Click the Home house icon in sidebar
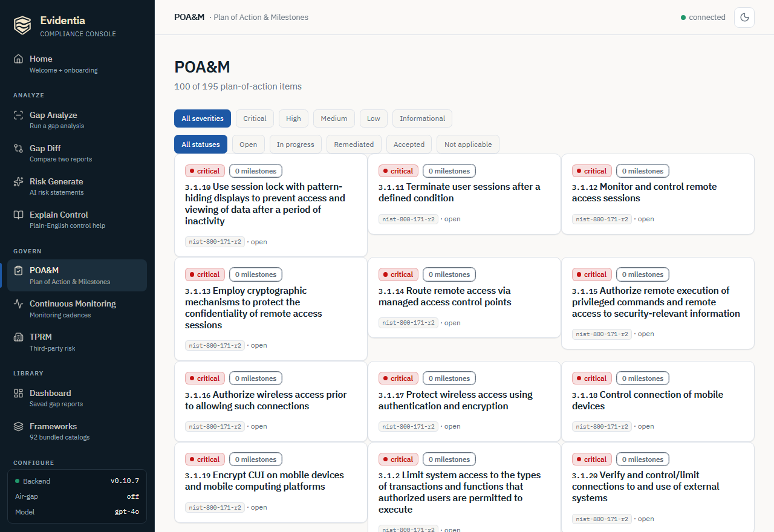774x532 pixels. click(x=19, y=59)
